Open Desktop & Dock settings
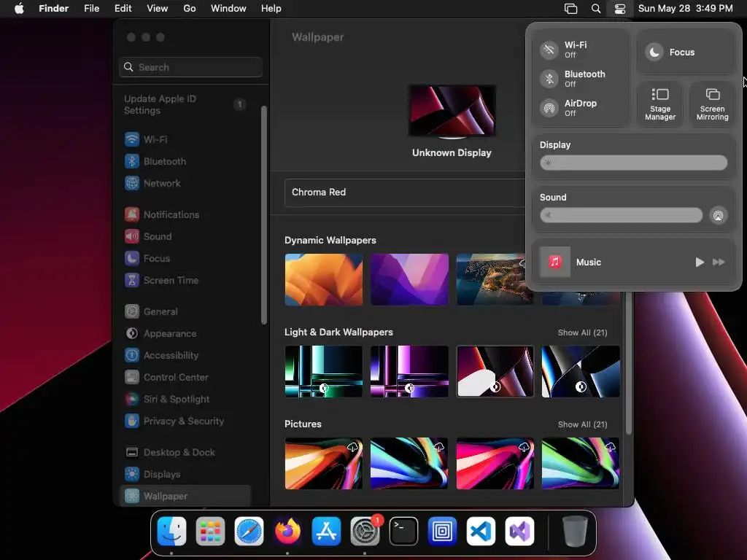 (185, 452)
